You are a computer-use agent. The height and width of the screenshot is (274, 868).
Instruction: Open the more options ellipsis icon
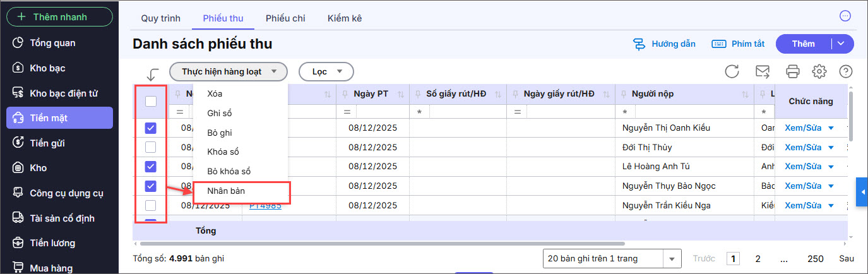(845, 16)
